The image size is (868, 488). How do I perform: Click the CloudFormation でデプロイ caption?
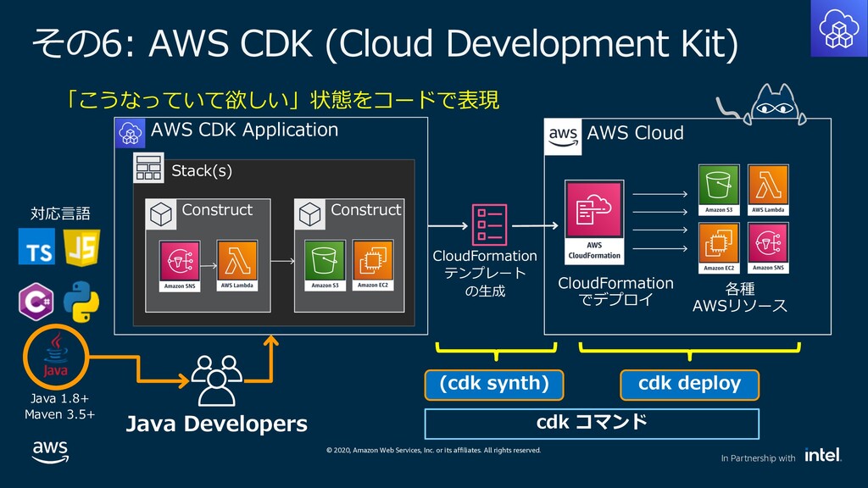(615, 291)
